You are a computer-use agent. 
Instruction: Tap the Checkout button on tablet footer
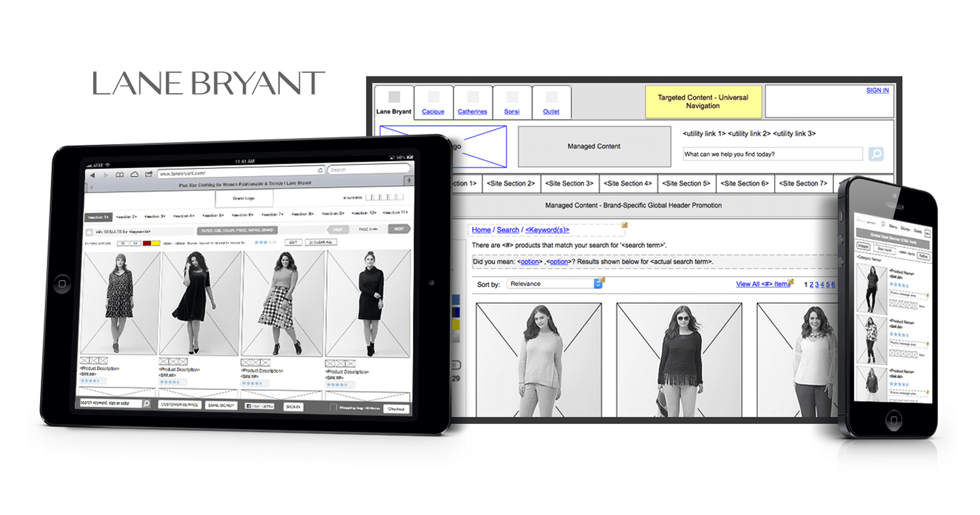(396, 409)
